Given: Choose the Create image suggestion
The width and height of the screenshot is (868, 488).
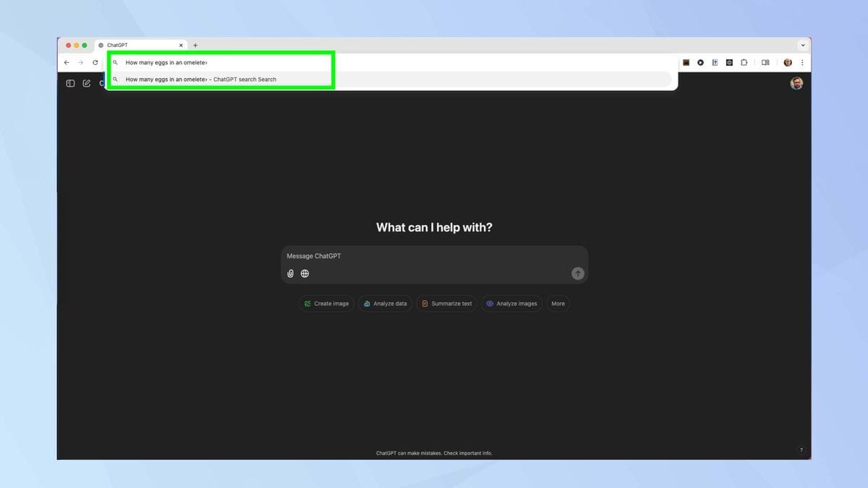Looking at the screenshot, I should [326, 304].
